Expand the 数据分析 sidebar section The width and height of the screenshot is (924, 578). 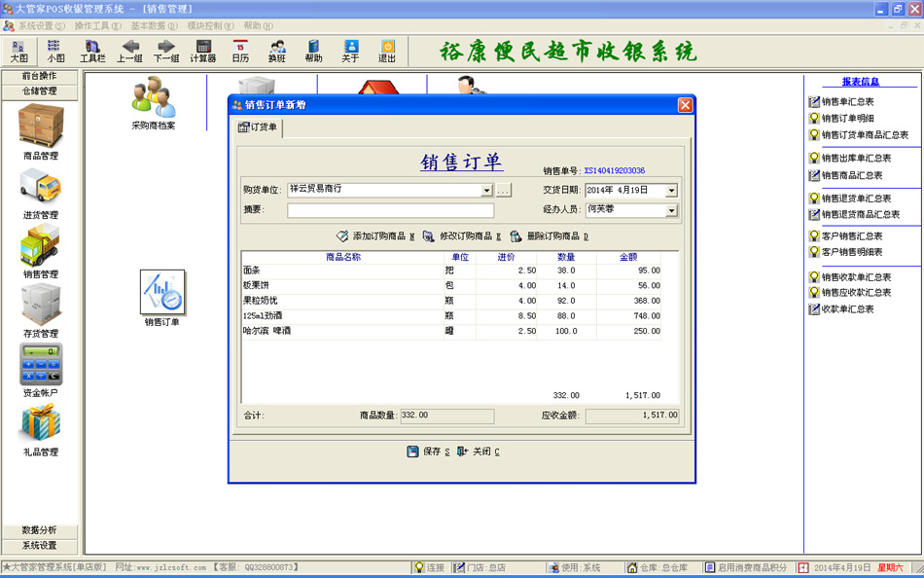point(40,530)
